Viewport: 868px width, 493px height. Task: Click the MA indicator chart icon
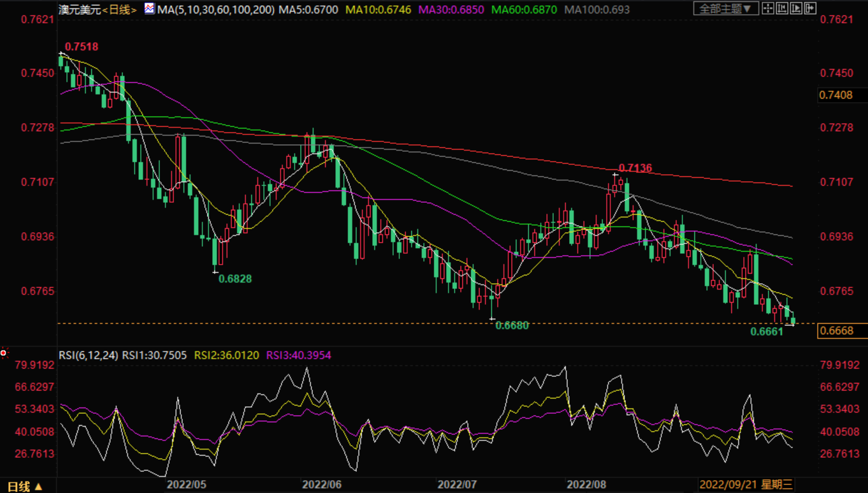pos(149,9)
